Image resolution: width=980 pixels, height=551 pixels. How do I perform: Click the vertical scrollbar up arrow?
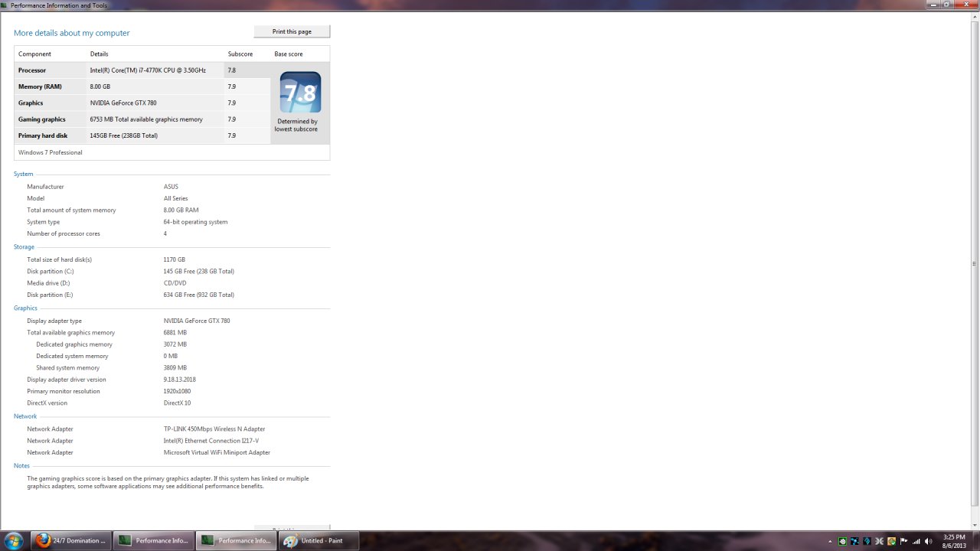(974, 17)
